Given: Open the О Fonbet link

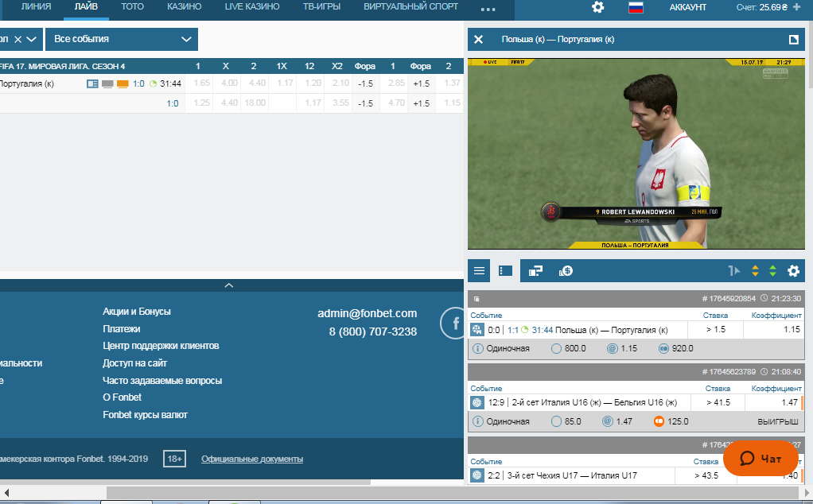Looking at the screenshot, I should 122,397.
